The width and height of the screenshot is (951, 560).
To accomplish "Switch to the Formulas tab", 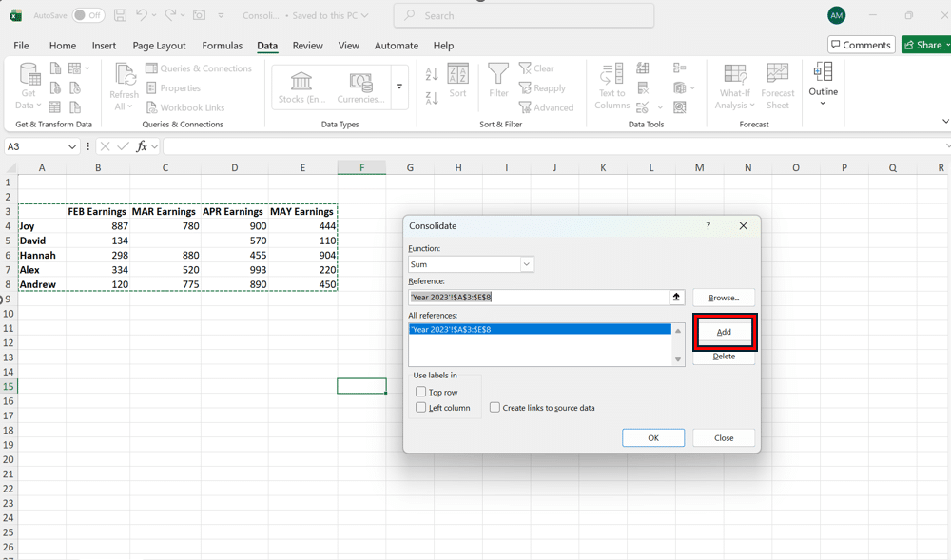I will (x=222, y=46).
